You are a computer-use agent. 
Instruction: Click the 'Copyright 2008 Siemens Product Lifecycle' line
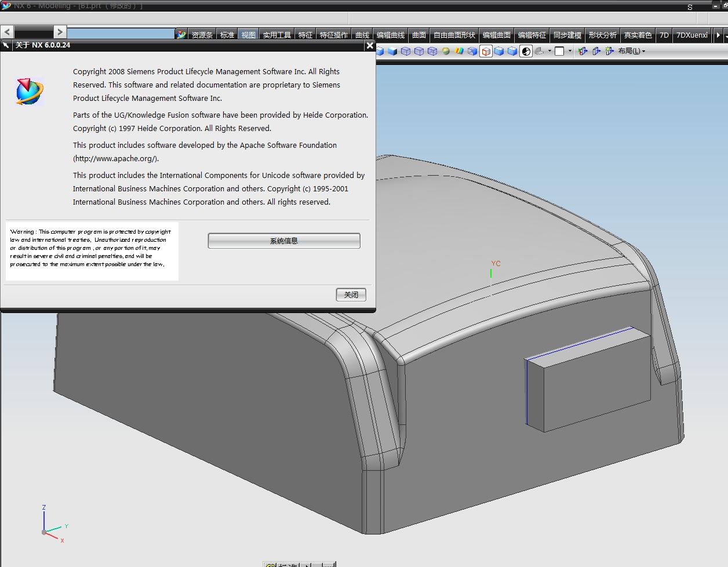206,72
